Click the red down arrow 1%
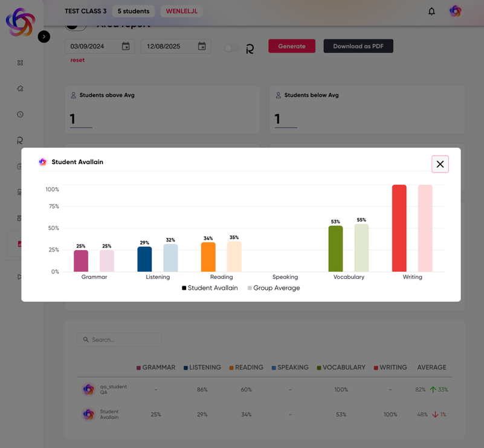484x448 pixels. (x=439, y=415)
